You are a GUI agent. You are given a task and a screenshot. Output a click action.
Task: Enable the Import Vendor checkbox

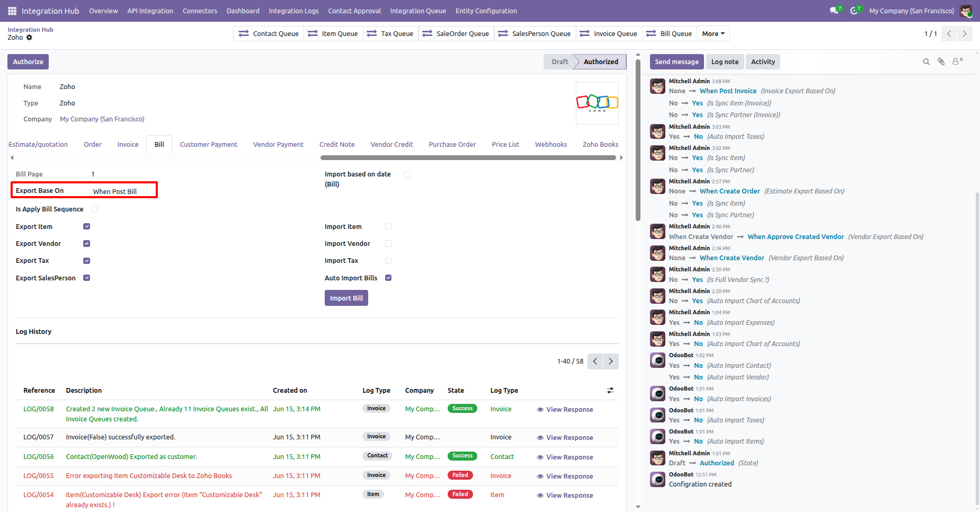pos(388,244)
